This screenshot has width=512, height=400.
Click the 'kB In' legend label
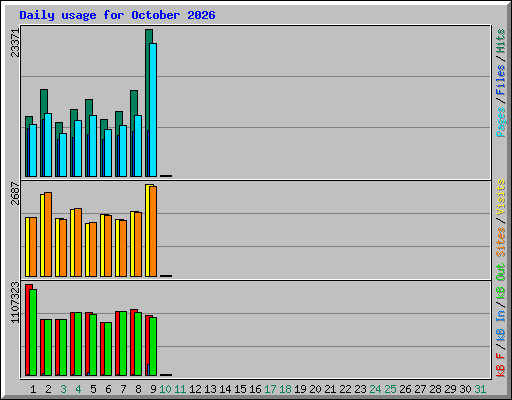click(501, 326)
